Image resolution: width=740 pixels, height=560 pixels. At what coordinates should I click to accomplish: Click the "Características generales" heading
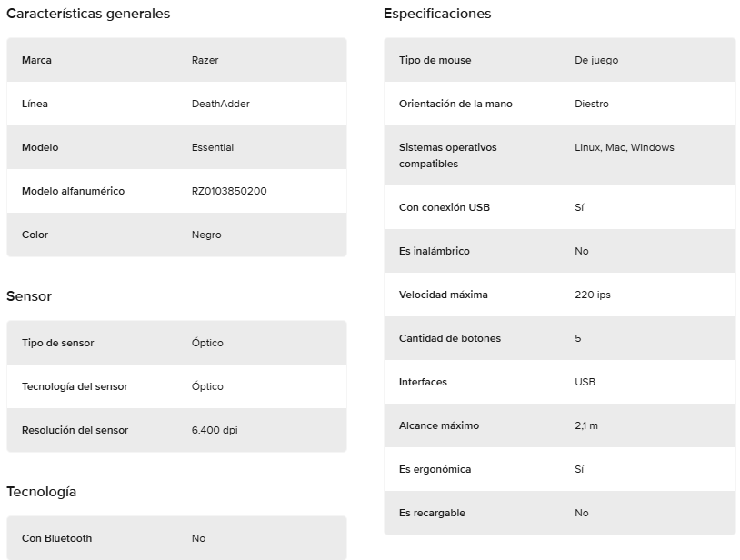pos(88,14)
